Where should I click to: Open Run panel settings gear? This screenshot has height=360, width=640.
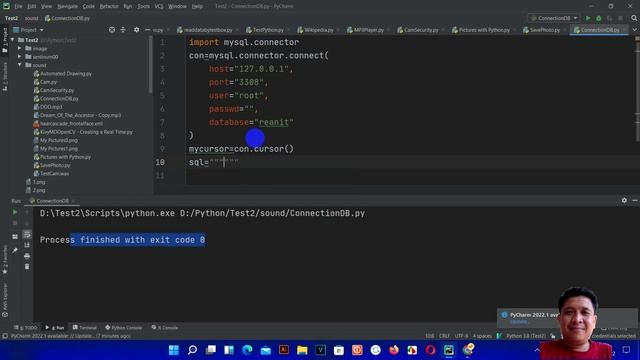point(624,200)
